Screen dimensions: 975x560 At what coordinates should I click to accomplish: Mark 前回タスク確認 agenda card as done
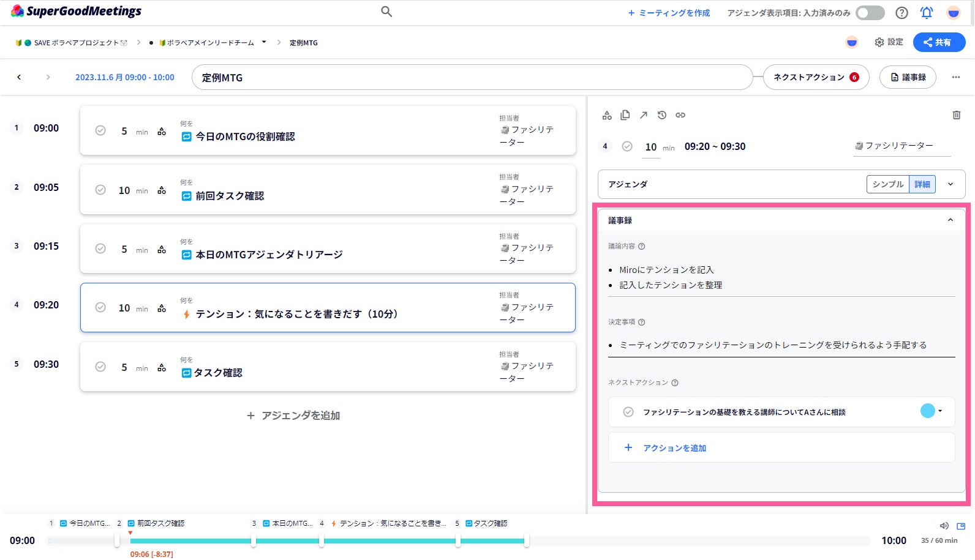point(100,190)
